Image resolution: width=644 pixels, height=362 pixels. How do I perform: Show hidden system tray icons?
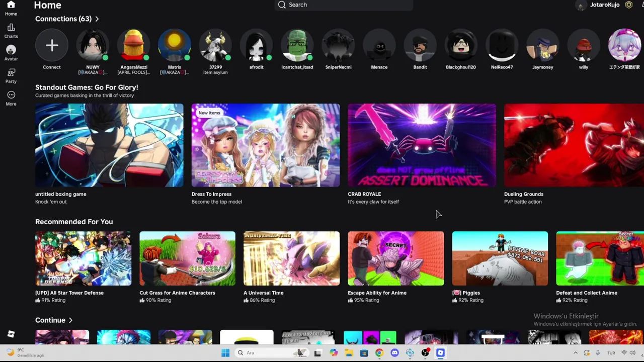pos(576,353)
